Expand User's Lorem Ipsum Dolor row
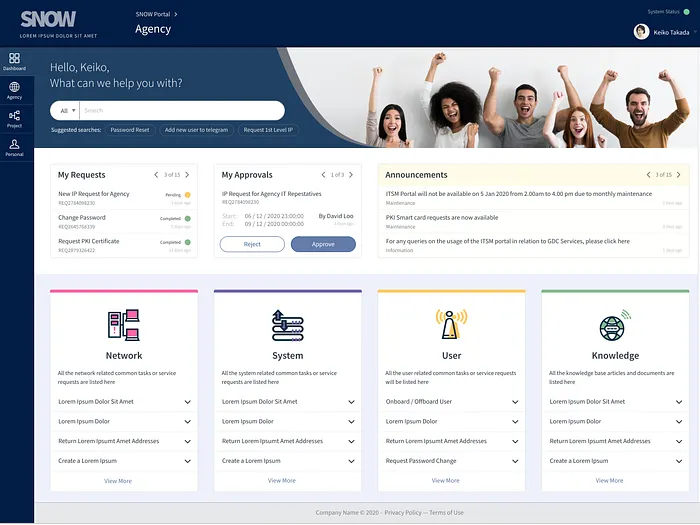This screenshot has width=700, height=525. 515,421
